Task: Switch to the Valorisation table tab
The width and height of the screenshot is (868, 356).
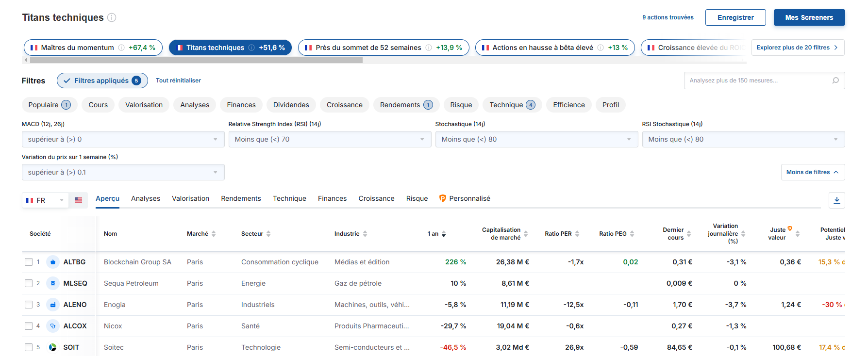Action: point(191,198)
